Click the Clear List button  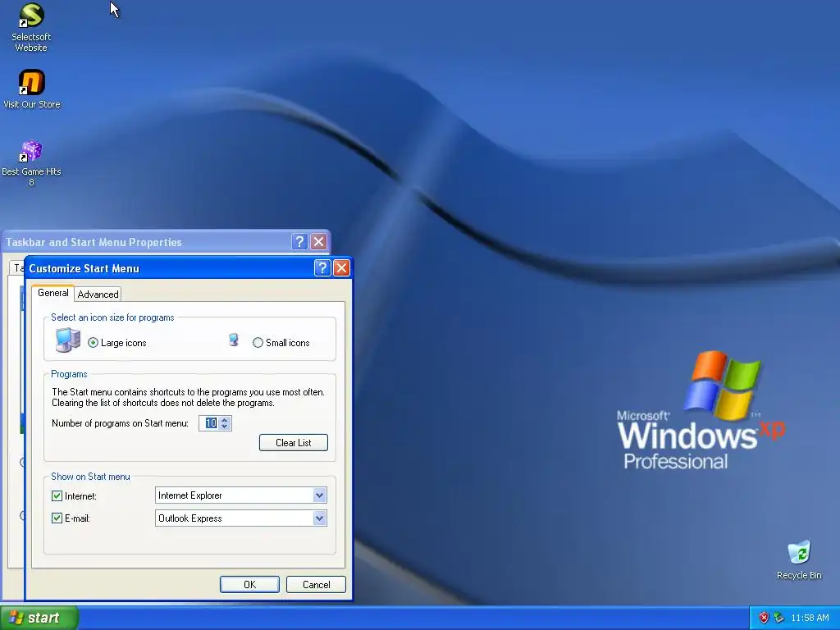coord(294,442)
